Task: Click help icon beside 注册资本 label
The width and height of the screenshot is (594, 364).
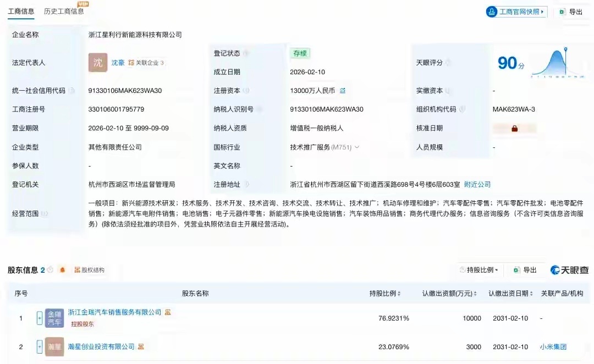Action: 246,91
